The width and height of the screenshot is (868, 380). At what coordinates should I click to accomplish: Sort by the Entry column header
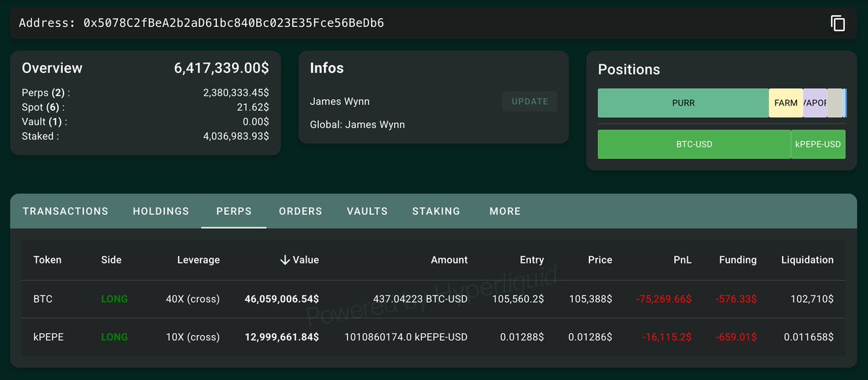point(532,260)
